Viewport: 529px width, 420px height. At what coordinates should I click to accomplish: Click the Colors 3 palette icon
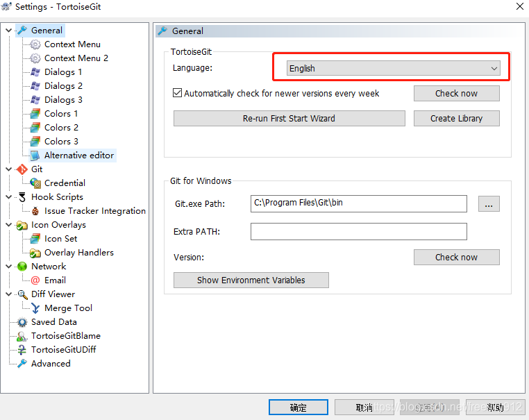click(35, 142)
